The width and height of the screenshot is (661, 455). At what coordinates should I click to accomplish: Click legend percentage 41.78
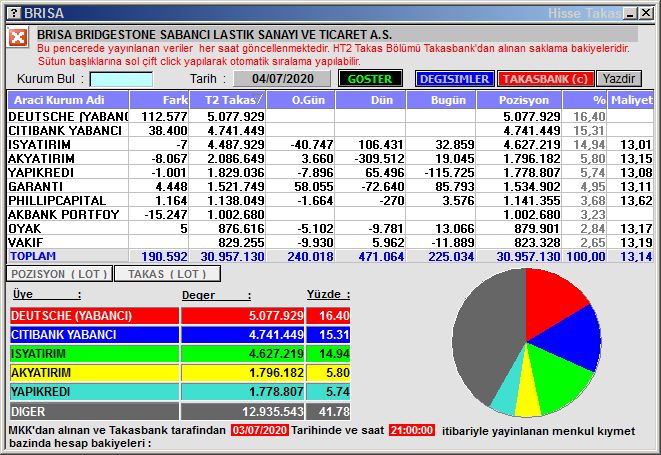click(328, 411)
